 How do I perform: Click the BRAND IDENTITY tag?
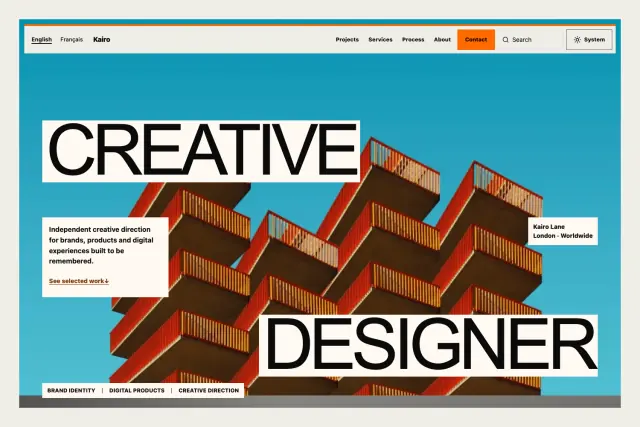tap(71, 390)
